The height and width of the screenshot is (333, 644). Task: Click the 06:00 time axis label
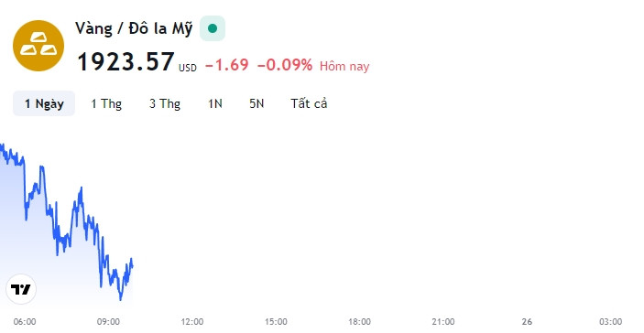point(25,322)
